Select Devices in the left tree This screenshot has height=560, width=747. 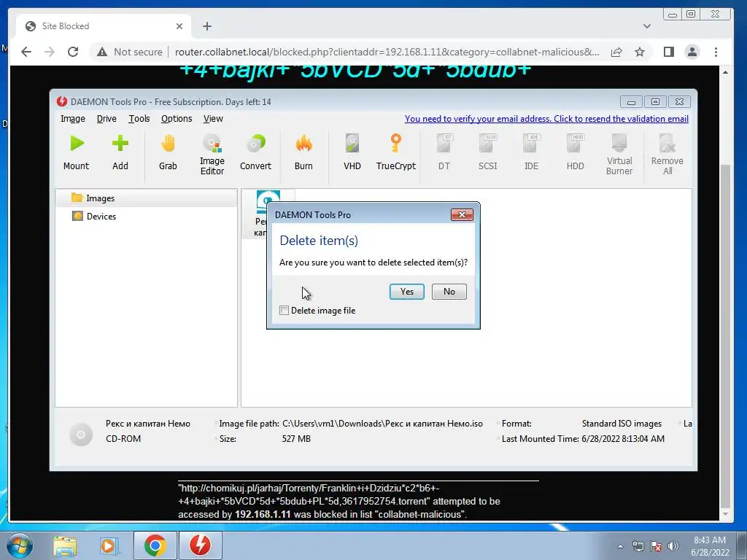146,216
